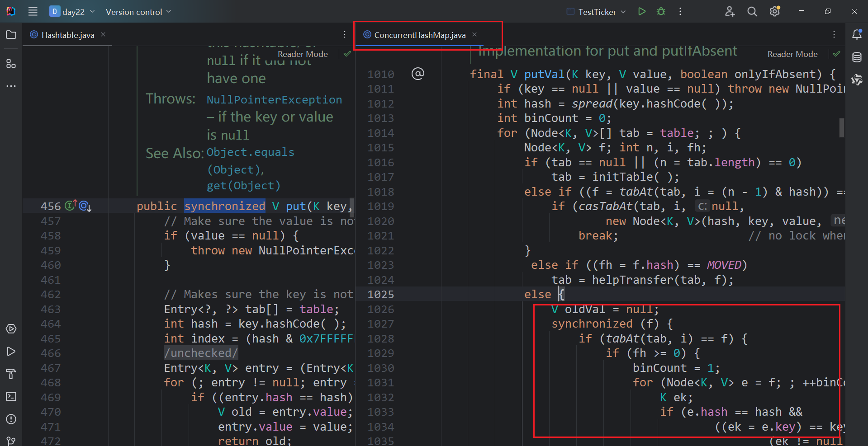This screenshot has height=446, width=868.
Task: Click overridden gutter icon on line 456
Action: [x=85, y=206]
